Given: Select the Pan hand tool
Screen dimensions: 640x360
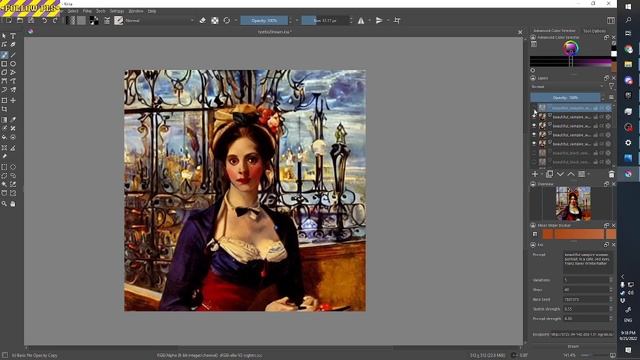Looking at the screenshot, I should pos(13,203).
